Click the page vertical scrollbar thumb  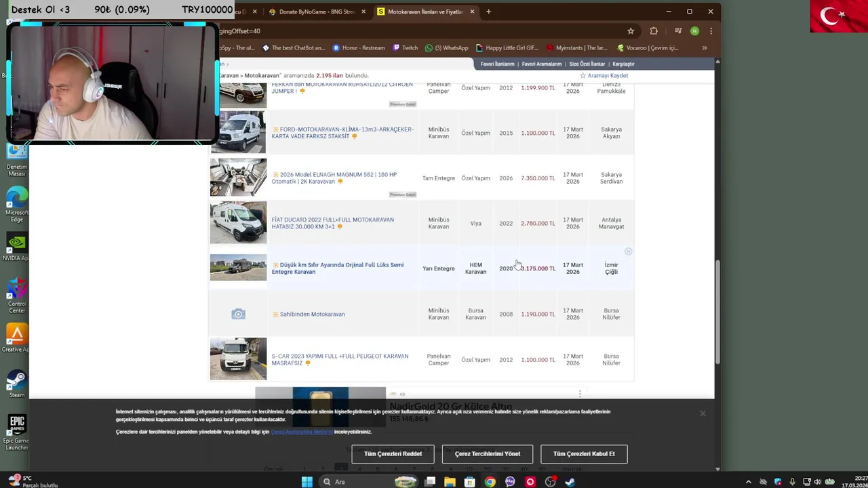point(717,312)
